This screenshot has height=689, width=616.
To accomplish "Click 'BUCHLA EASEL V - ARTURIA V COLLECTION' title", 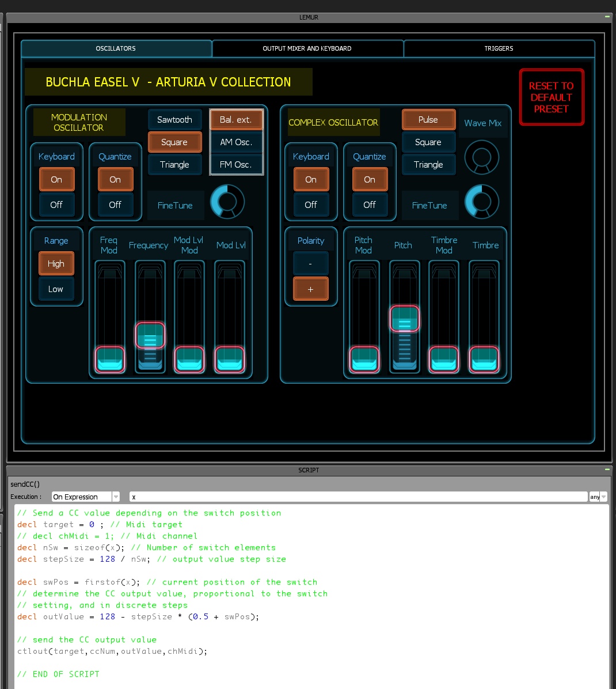I will (x=169, y=82).
